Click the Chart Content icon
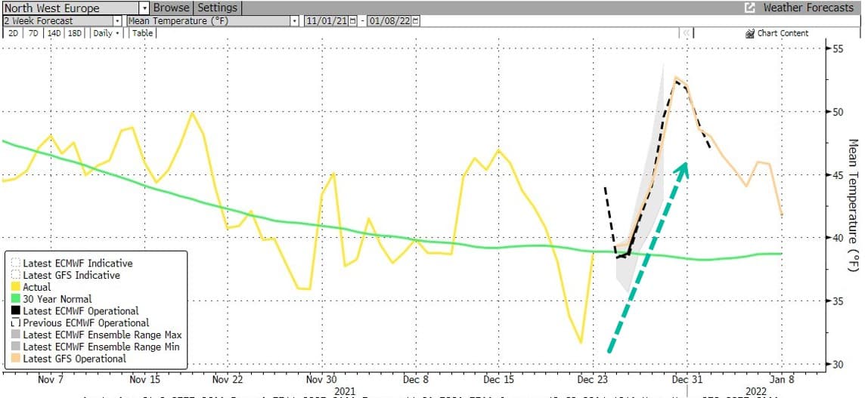868x398 pixels. point(750,33)
